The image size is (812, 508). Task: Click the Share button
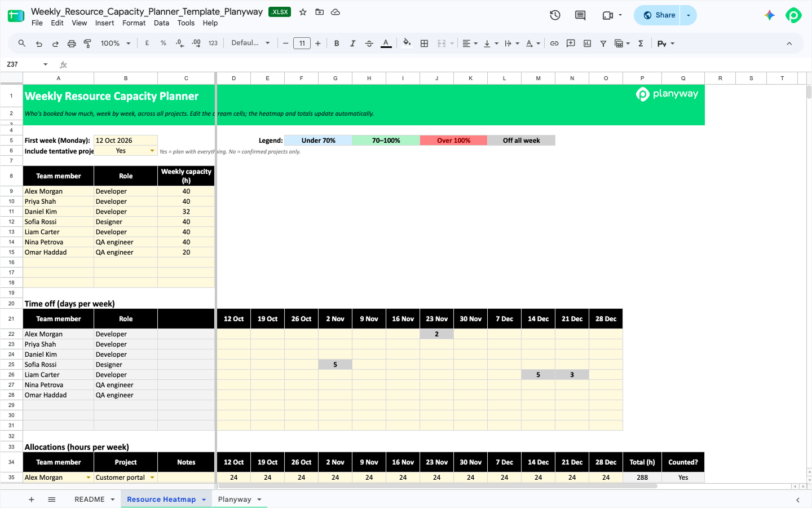658,15
